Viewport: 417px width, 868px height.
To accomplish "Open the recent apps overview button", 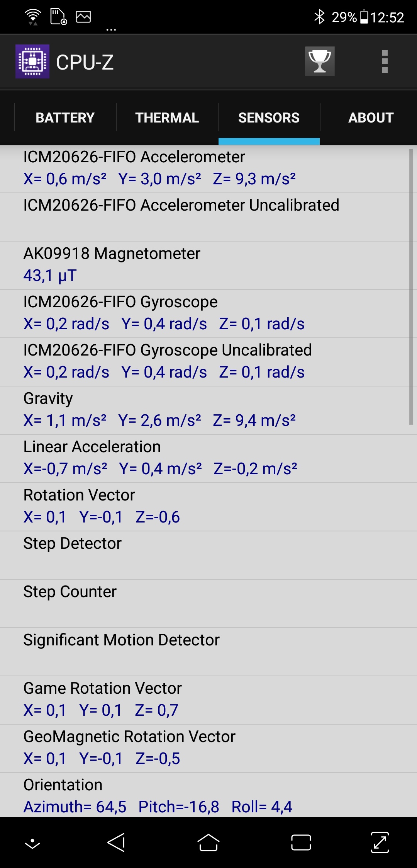I will 301,842.
